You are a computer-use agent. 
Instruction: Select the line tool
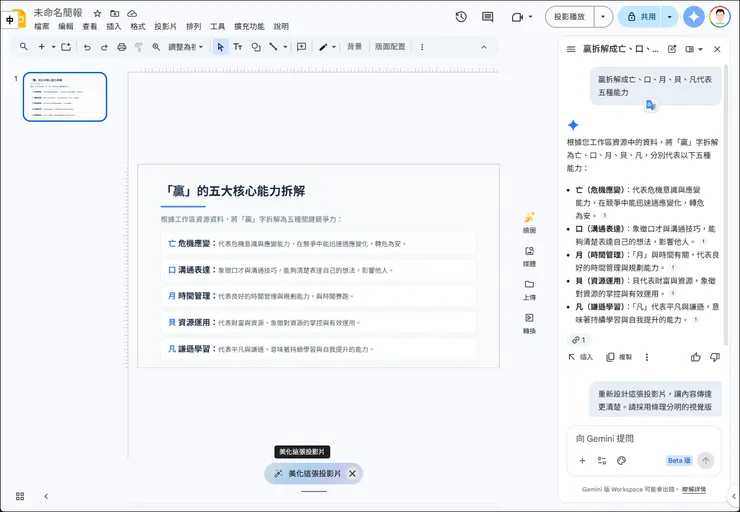coord(273,47)
